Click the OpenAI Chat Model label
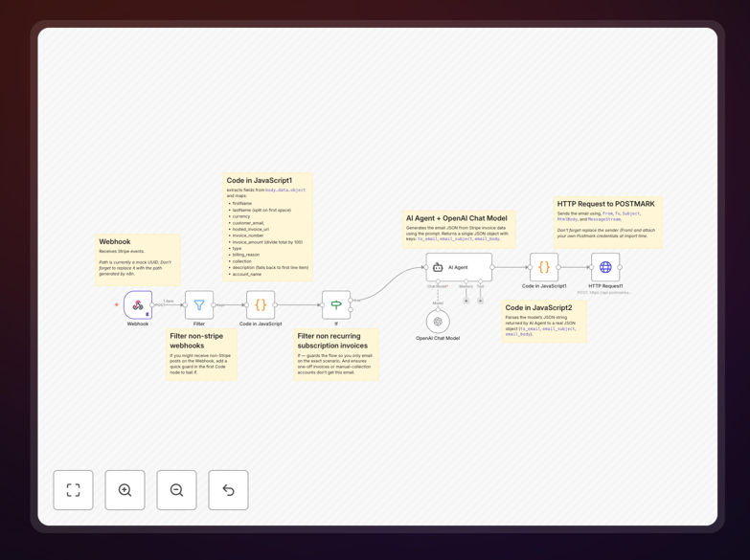This screenshot has height=560, width=750. [x=438, y=338]
